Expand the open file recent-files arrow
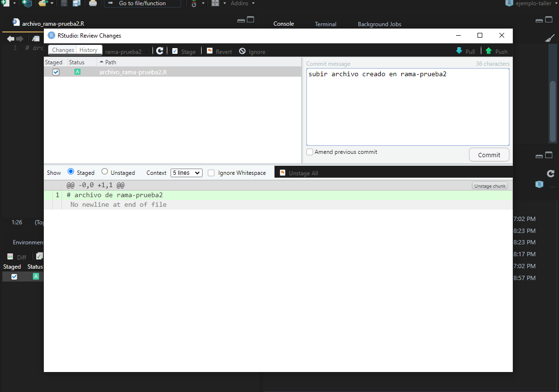The image size is (559, 392). pyautogui.click(x=52, y=3)
